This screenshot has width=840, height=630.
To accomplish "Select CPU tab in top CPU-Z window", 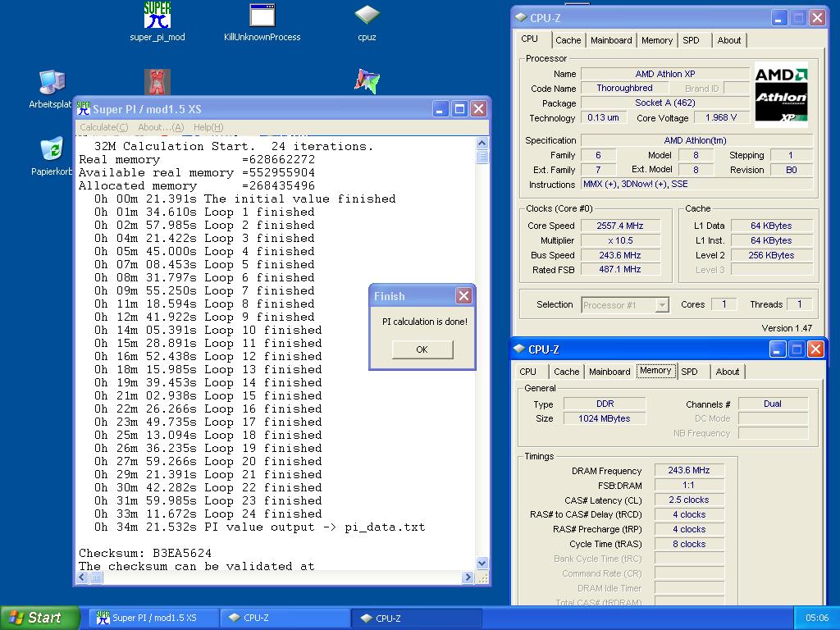I will coord(529,39).
